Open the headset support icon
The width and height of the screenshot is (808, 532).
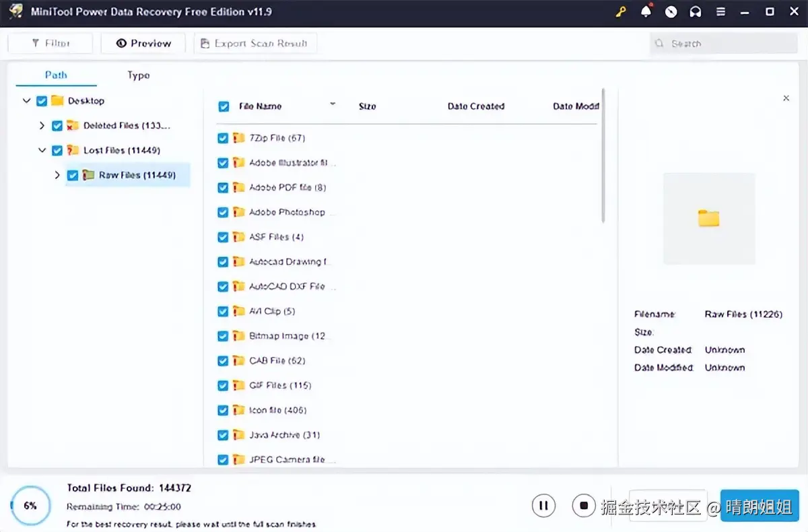696,12
